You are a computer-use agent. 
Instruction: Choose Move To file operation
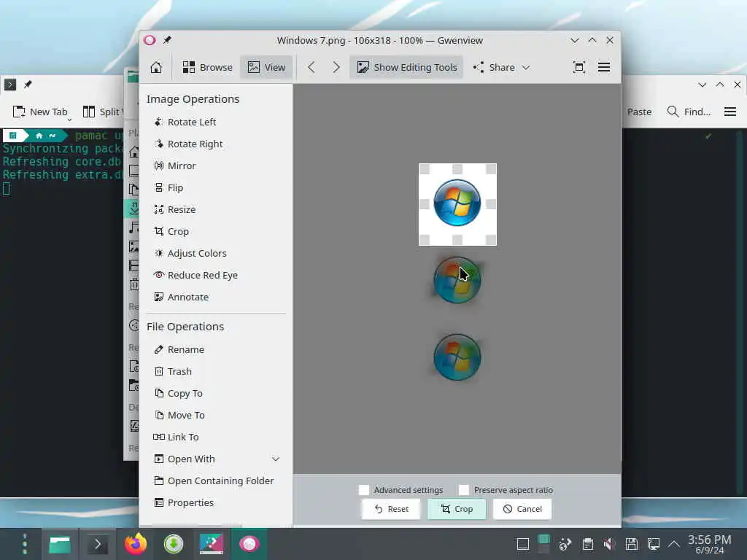(179, 415)
